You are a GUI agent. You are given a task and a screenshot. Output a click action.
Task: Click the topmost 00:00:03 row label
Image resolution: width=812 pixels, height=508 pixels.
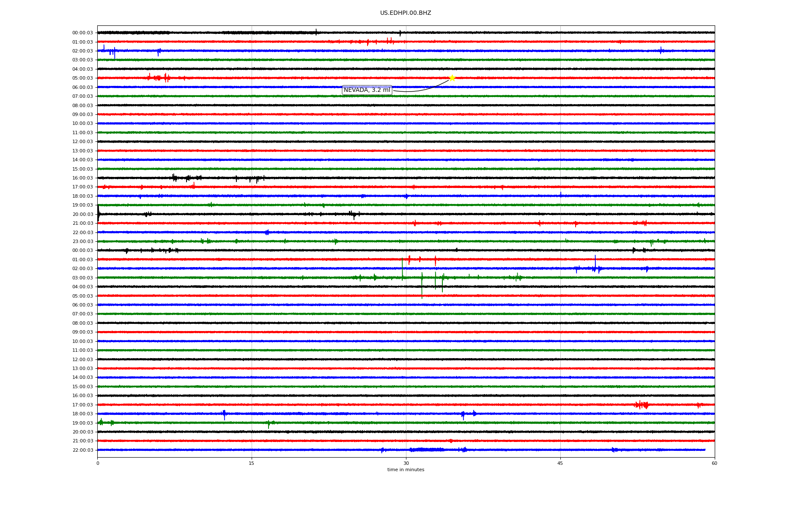(82, 33)
